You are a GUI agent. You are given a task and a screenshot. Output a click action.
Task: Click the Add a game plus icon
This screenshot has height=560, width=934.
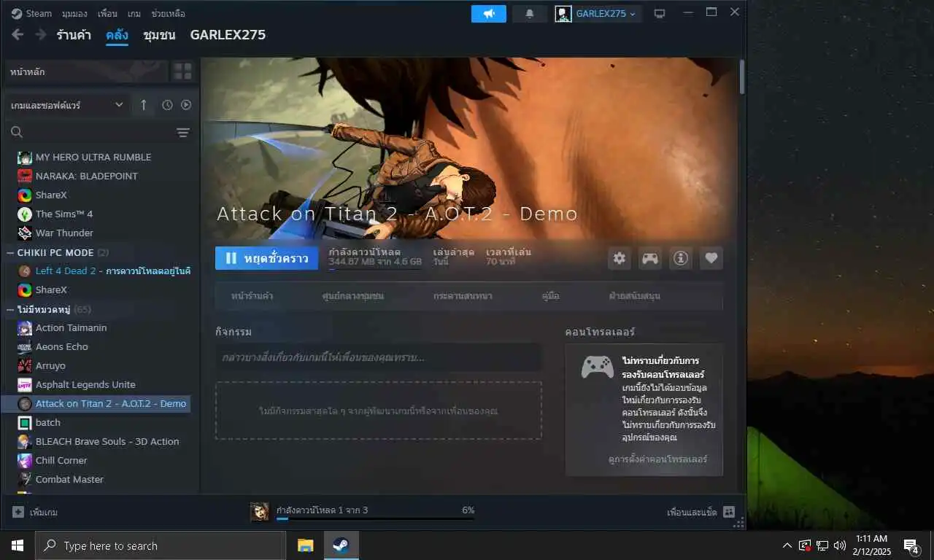click(18, 512)
